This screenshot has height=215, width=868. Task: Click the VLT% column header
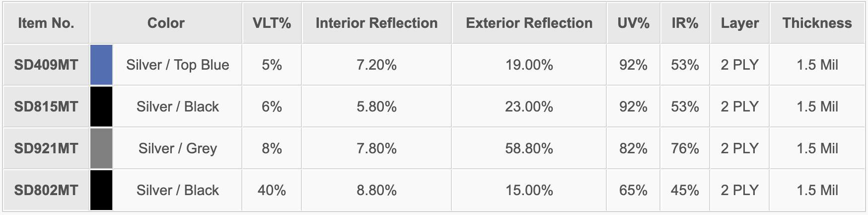coord(272,23)
